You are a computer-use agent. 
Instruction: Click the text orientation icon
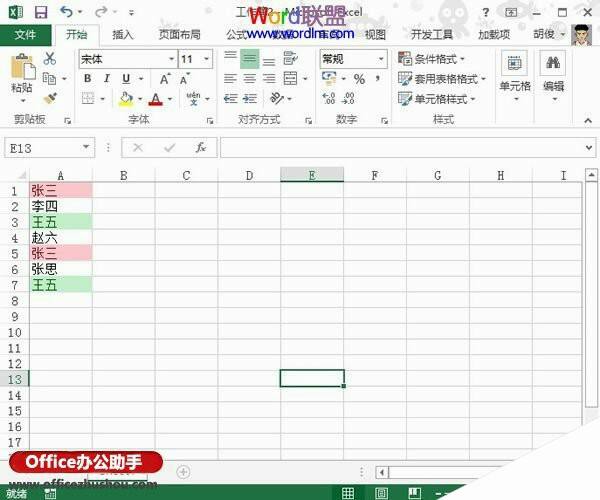pyautogui.click(x=277, y=98)
